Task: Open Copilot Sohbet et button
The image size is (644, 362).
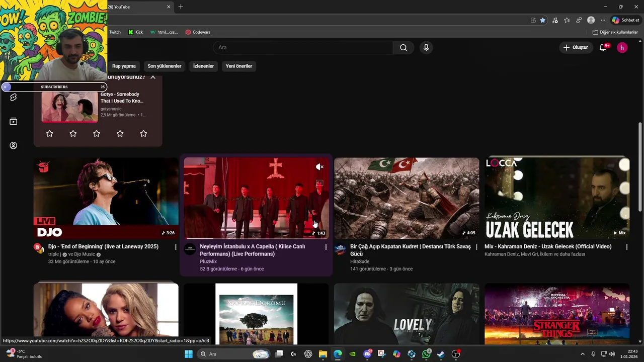Action: click(625, 20)
